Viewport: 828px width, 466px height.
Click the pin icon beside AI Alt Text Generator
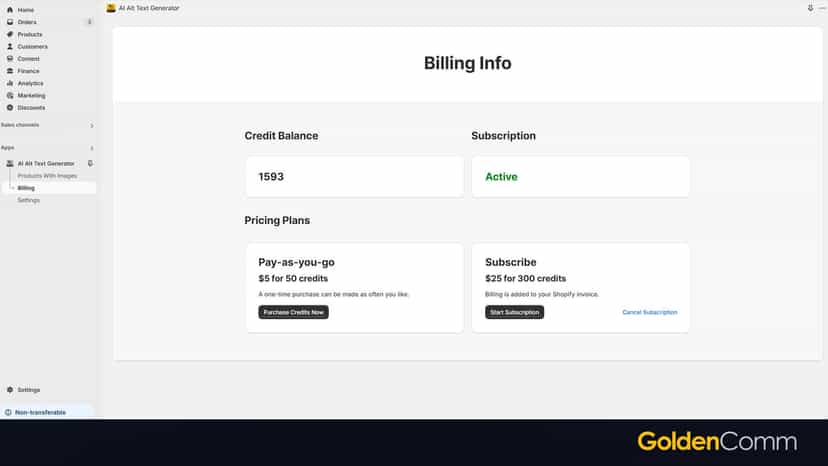[x=90, y=163]
